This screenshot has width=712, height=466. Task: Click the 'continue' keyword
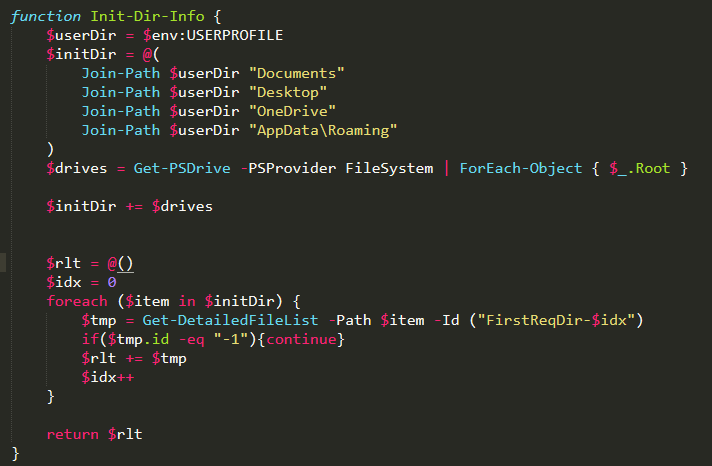pos(301,340)
